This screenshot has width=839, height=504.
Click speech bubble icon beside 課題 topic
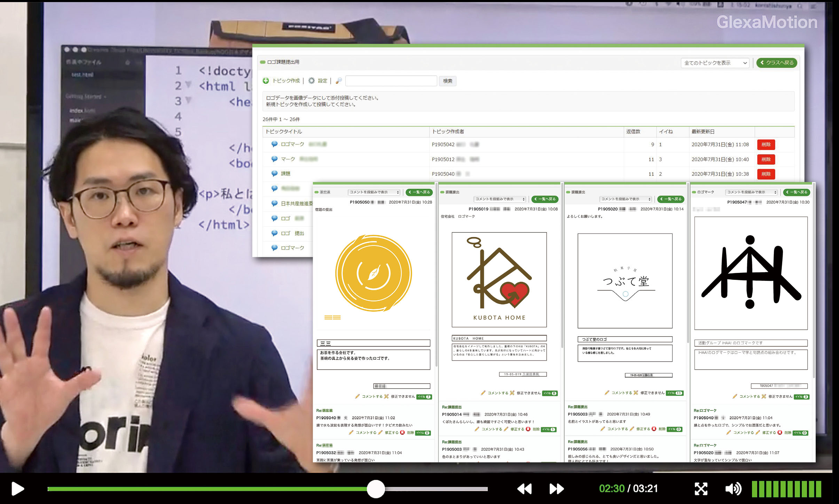274,173
